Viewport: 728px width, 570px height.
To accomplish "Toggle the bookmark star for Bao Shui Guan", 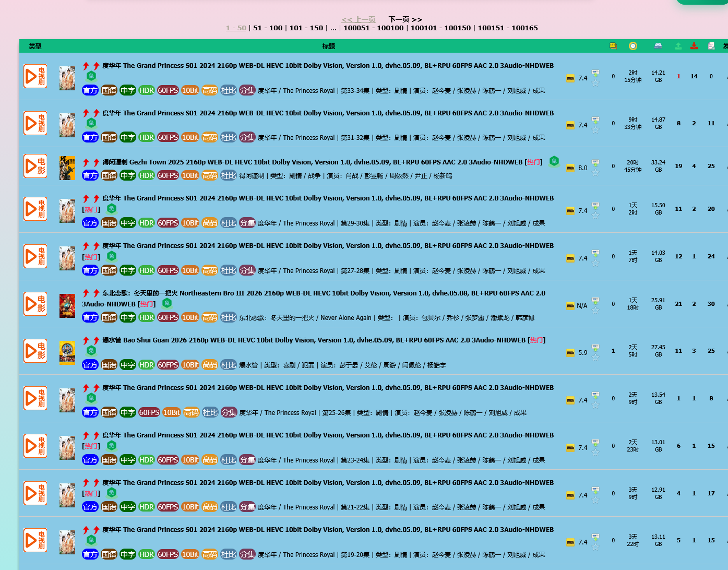I will (x=595, y=358).
